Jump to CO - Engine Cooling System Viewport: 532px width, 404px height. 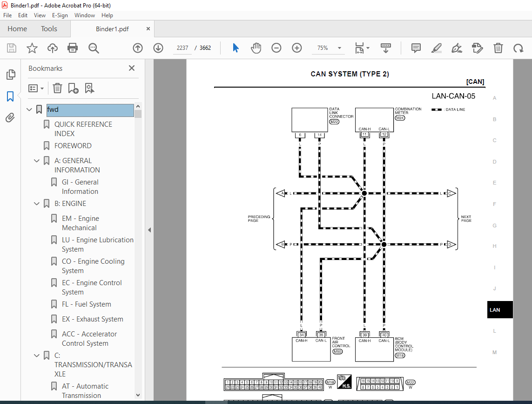[x=93, y=266]
